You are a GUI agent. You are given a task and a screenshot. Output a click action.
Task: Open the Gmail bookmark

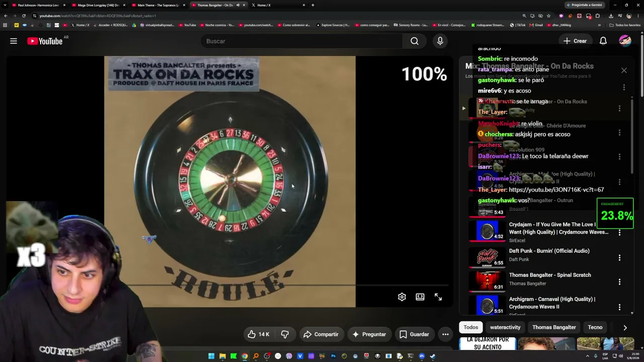[536, 25]
